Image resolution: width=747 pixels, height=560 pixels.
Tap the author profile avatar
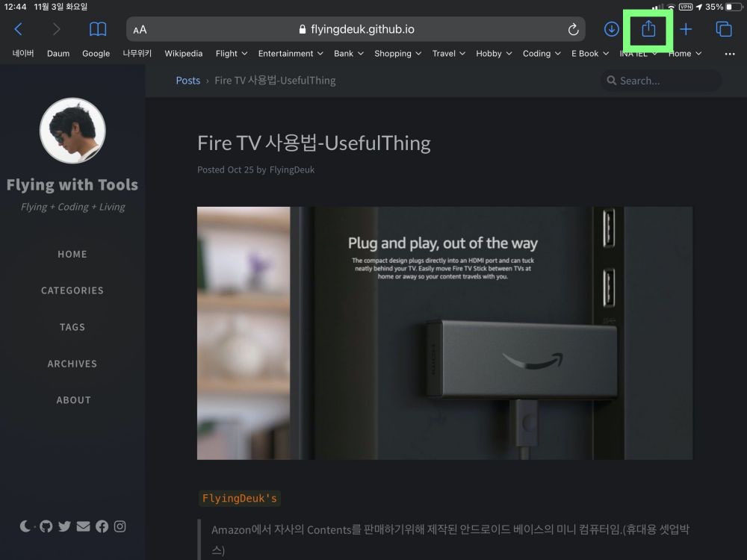click(x=72, y=131)
